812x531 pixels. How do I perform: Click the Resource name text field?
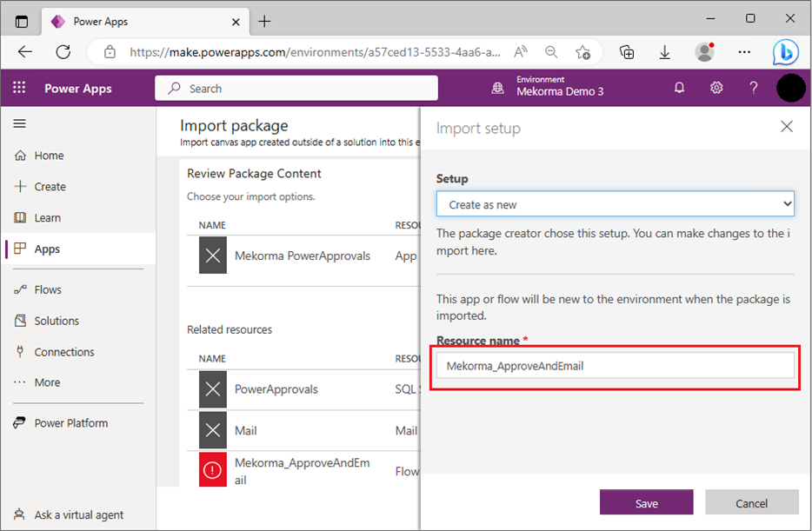pyautogui.click(x=615, y=366)
